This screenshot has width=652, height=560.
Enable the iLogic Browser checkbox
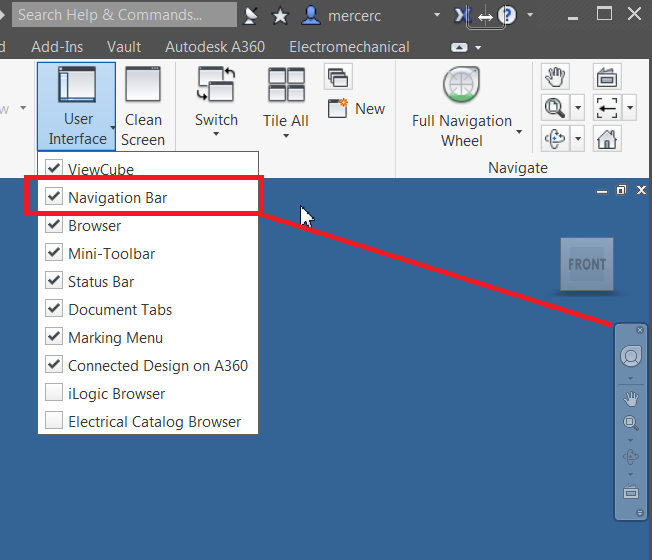[x=54, y=392]
